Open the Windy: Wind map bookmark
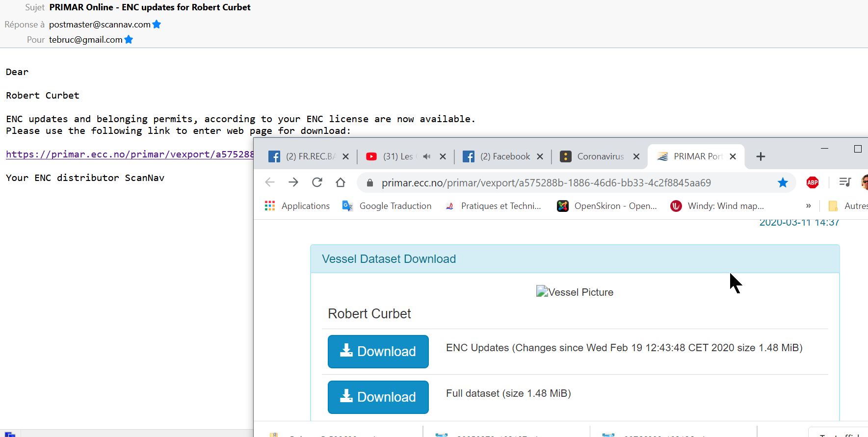 pyautogui.click(x=717, y=206)
